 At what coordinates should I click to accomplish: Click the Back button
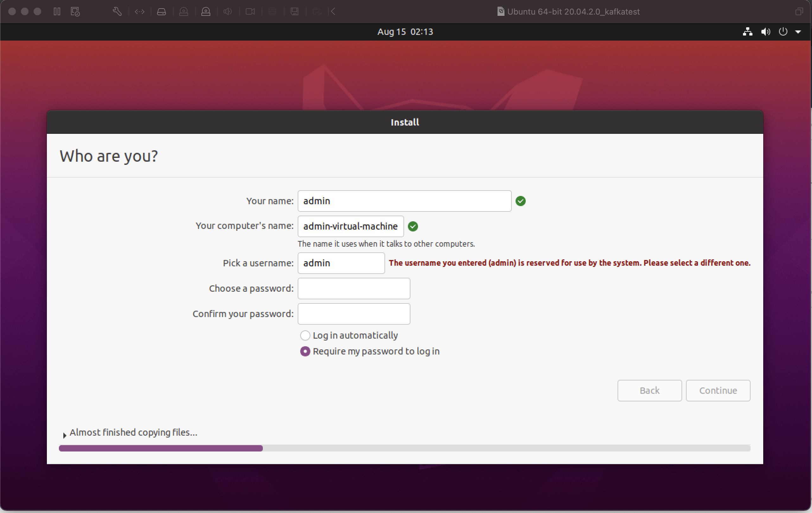650,391
